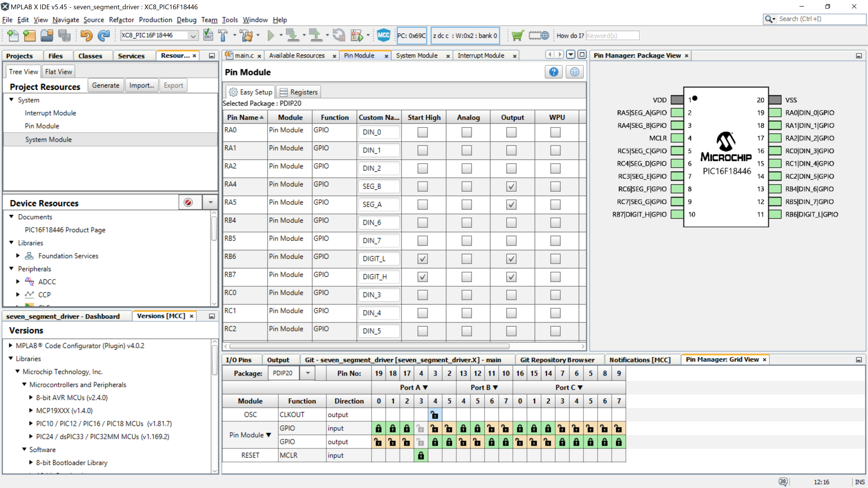Open the PDIP20 package dropdown
Viewport: 868px width, 488px height.
point(308,373)
